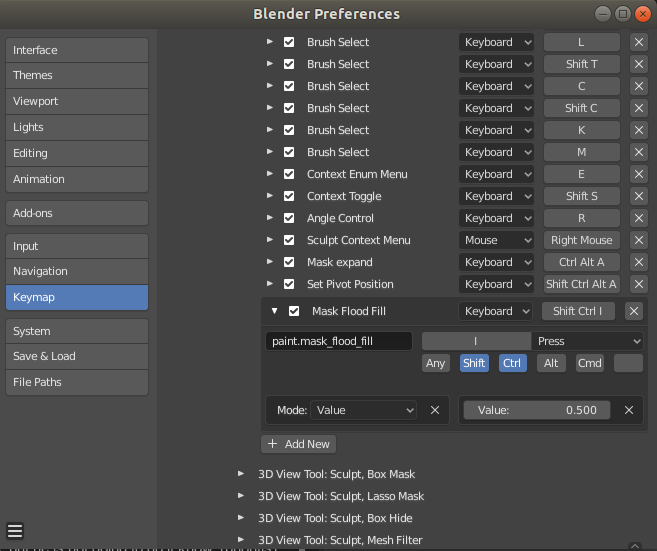Image resolution: width=657 pixels, height=551 pixels.
Task: Open the Save & Load tab
Action: (x=77, y=357)
